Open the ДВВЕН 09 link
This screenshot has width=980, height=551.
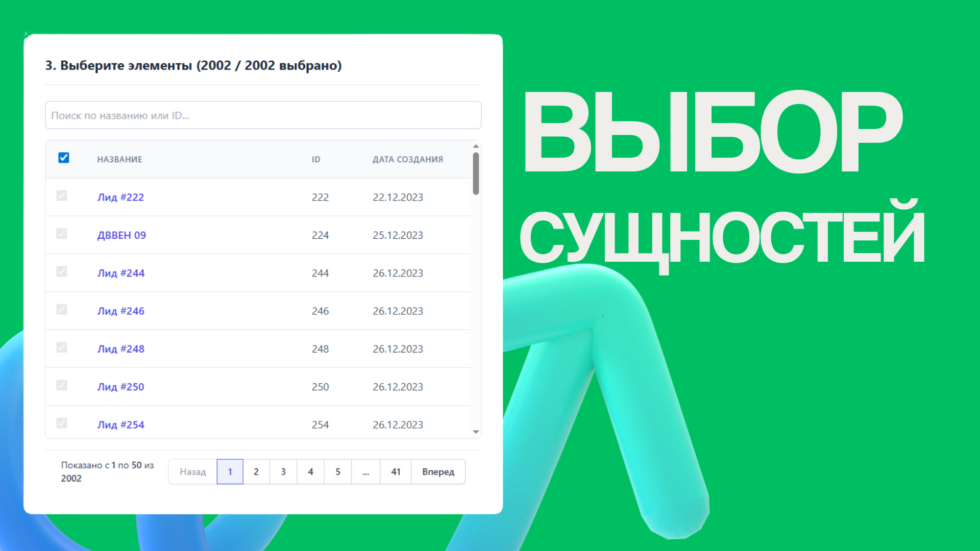coord(121,235)
